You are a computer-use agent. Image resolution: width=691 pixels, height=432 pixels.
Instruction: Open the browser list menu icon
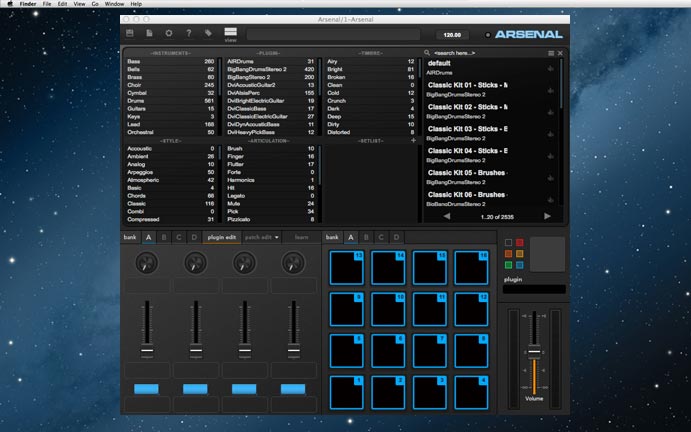pos(551,53)
